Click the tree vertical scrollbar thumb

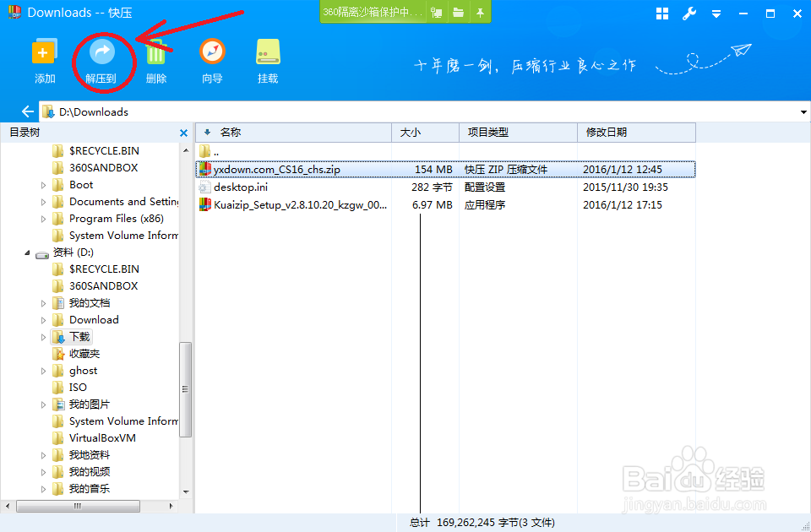point(186,389)
